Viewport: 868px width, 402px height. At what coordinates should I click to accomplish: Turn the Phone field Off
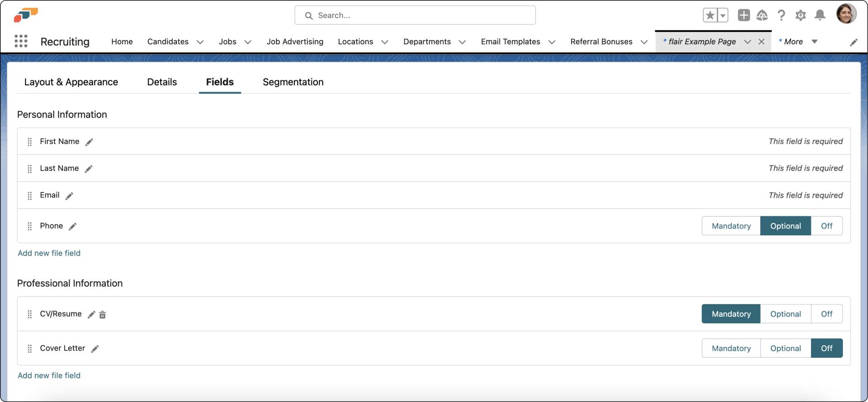tap(826, 226)
